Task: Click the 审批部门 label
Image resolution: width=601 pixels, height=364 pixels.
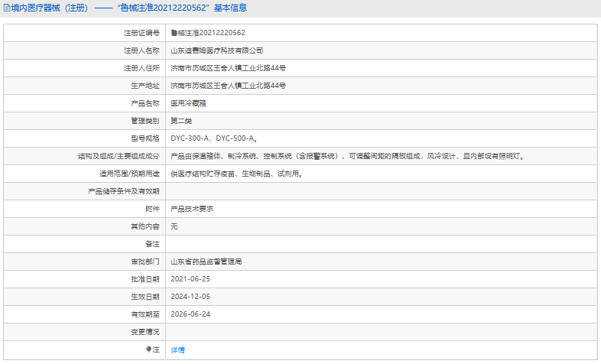Action: point(145,262)
